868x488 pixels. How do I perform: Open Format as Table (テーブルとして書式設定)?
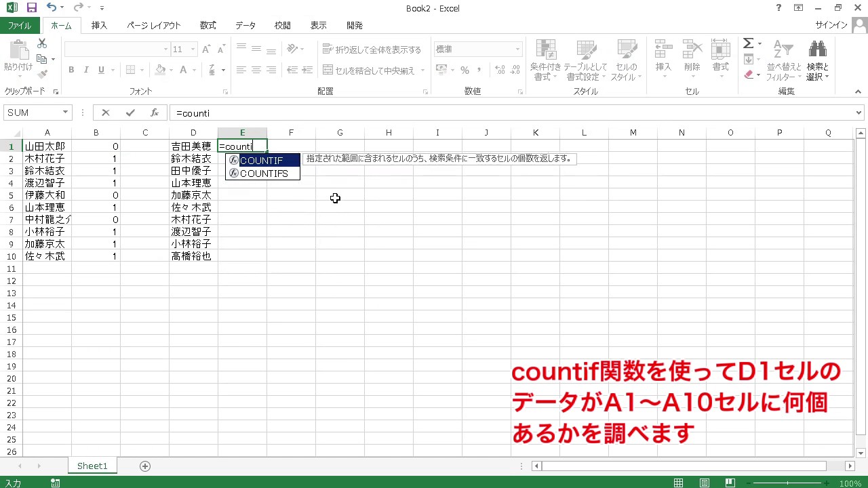(x=586, y=60)
